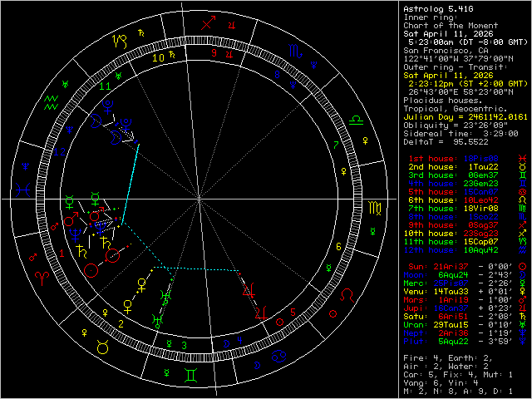Select the red Leo glyph on the wheel
Viewport: 532px width, 399px height.
347,294
